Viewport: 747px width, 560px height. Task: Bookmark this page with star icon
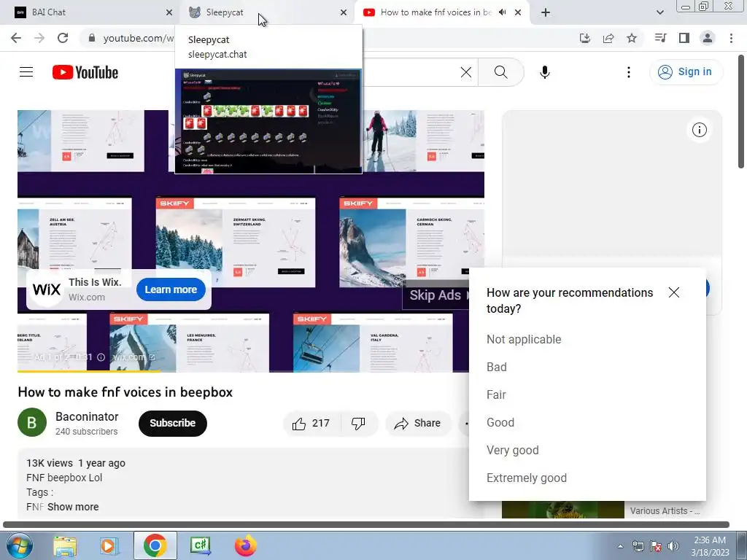(632, 38)
